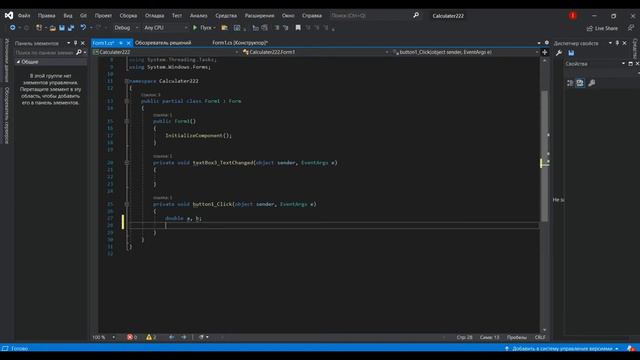The image size is (640, 360).
Task: Click the navigate backward arrow icon
Action: click(x=13, y=28)
